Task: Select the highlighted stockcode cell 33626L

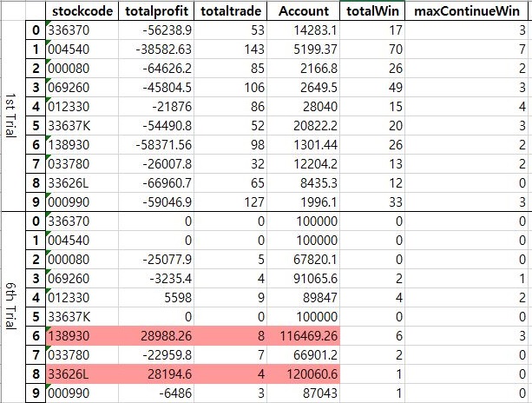Action: coord(82,374)
